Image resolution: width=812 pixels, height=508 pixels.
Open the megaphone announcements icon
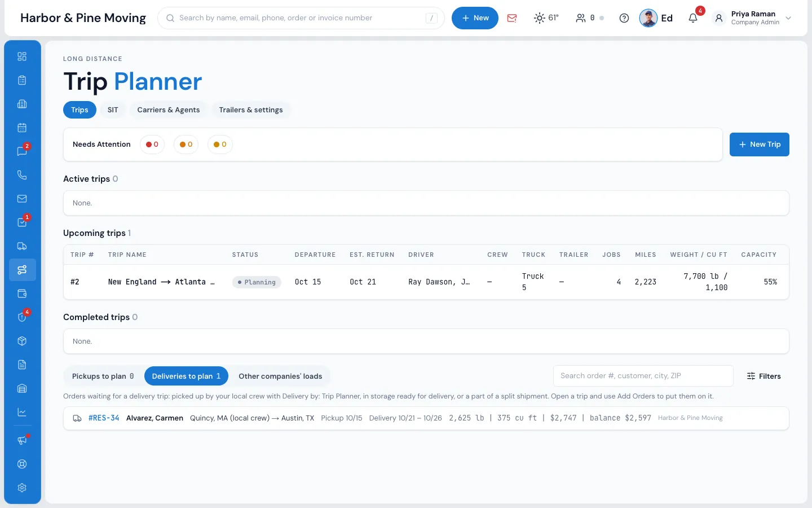[22, 440]
